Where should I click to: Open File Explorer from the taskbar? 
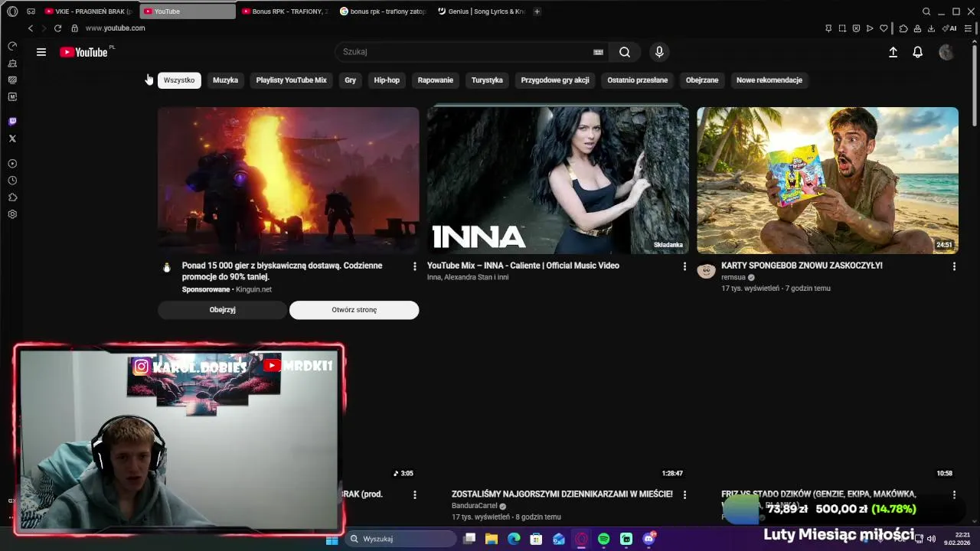(x=492, y=539)
